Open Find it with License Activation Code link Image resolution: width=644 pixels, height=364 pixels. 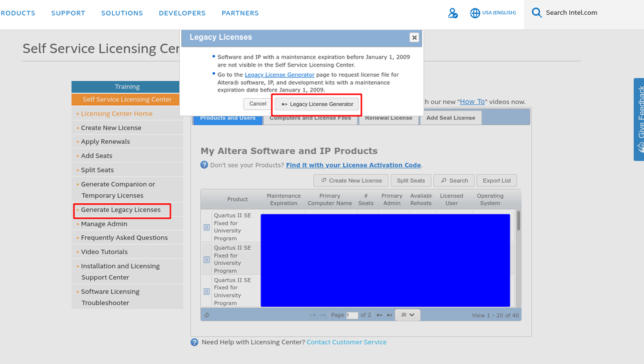[353, 165]
